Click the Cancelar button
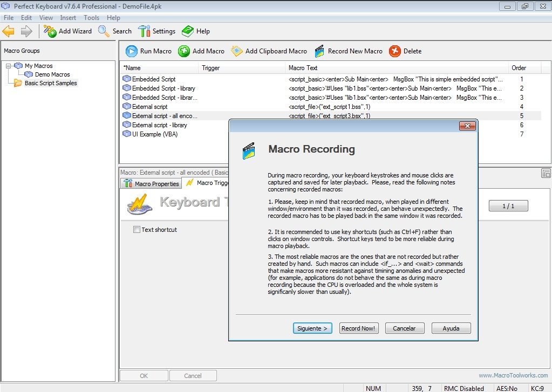Viewport: 552px width, 392px height. pos(405,328)
